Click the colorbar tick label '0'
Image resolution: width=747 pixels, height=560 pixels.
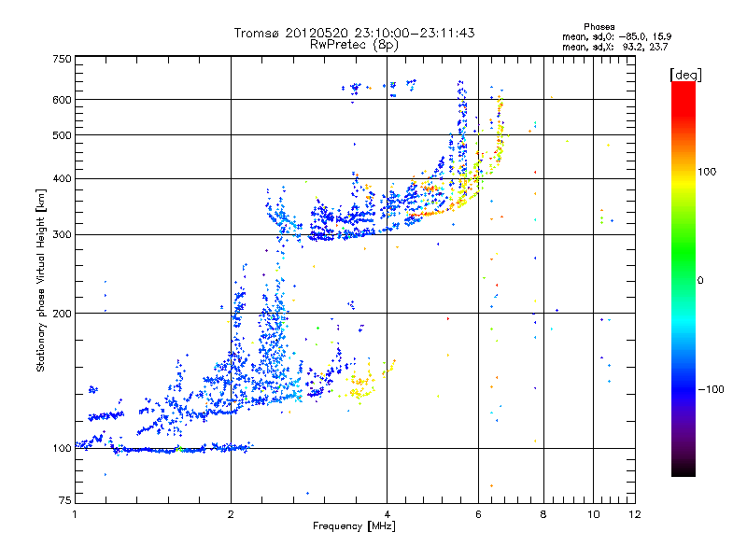[x=700, y=281]
